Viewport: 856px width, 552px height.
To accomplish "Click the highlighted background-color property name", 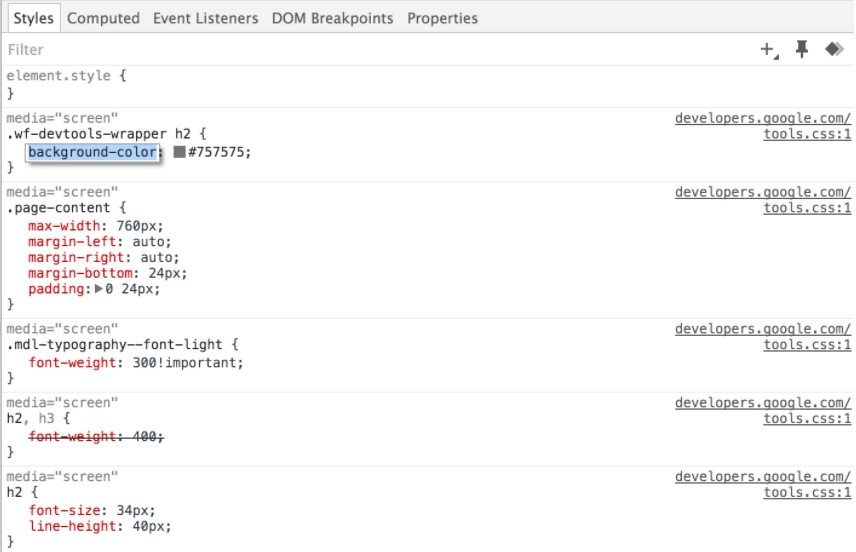I will pyautogui.click(x=92, y=152).
